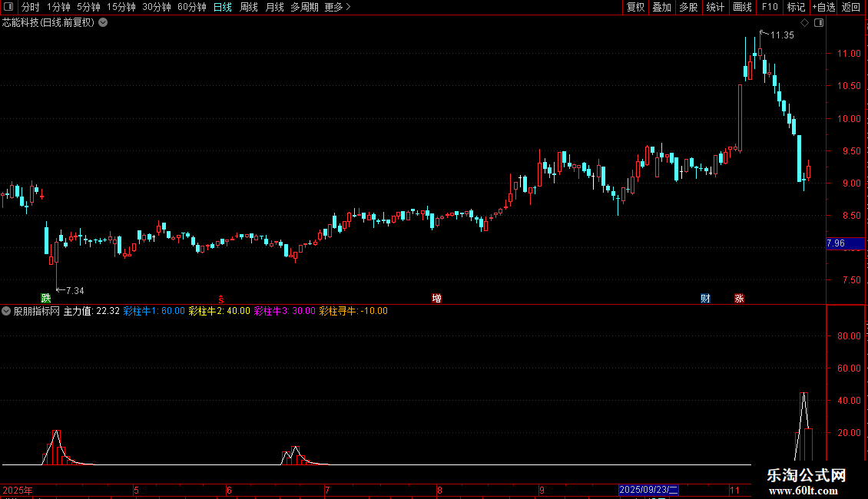Viewport: 868px width, 499px height.
Task: Click the 9.00 price axis label
Action: (851, 183)
